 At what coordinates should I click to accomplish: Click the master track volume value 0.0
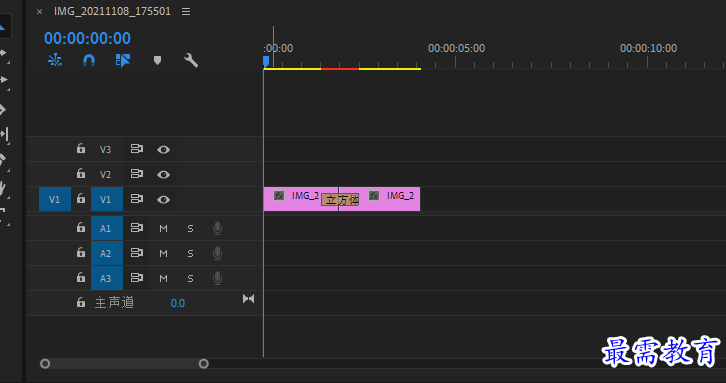(178, 303)
